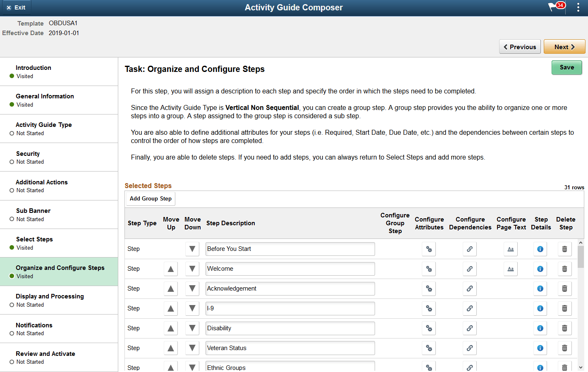Move the Veteran Status step down
Image resolution: width=588 pixels, height=372 pixels.
click(x=192, y=348)
